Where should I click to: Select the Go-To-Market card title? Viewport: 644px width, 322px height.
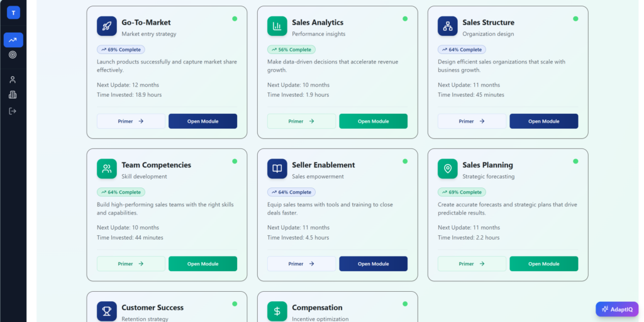point(146,23)
